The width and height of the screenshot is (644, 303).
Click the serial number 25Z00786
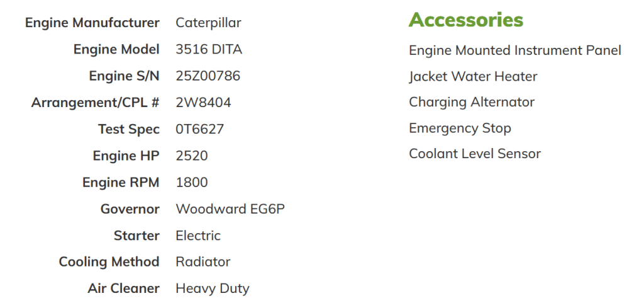[208, 76]
